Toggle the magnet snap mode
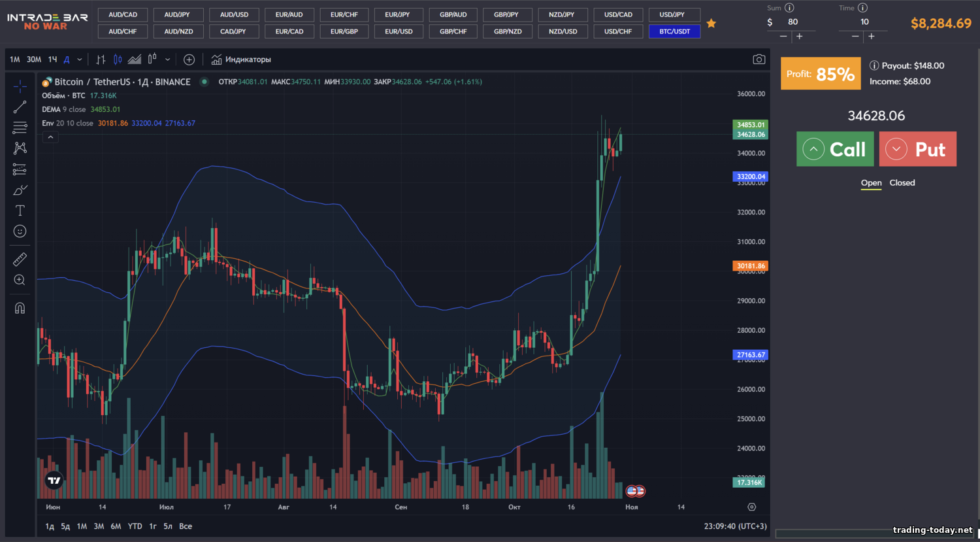 [20, 308]
